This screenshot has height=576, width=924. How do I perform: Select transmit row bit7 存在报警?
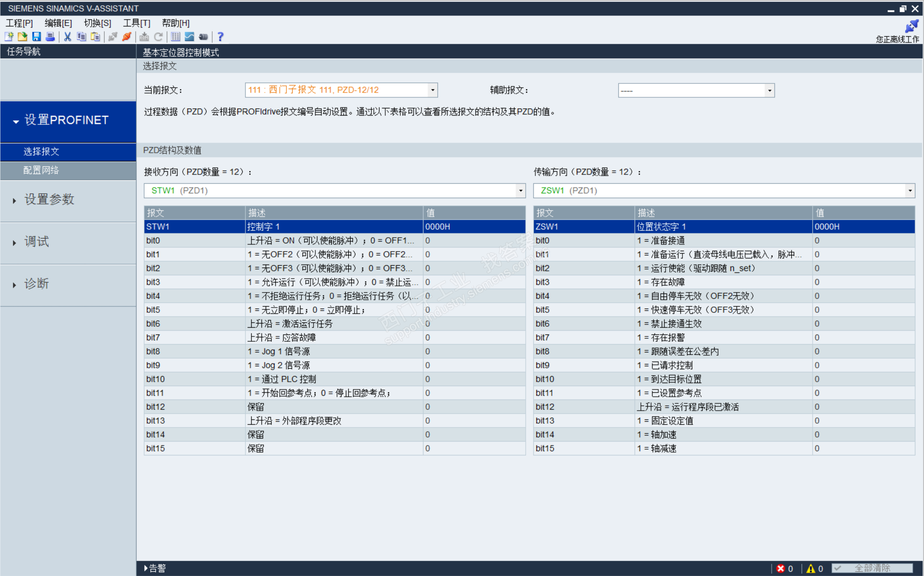point(724,337)
